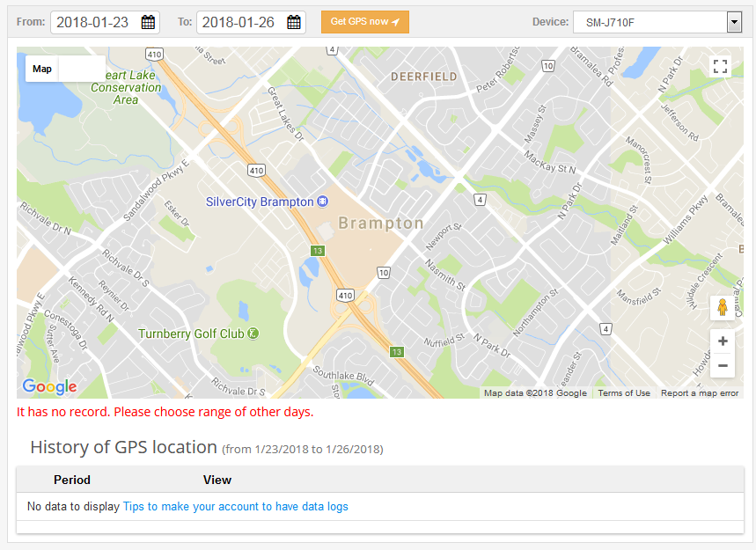Click the Street View pegman icon
This screenshot has width=756, height=550.
pos(723,307)
